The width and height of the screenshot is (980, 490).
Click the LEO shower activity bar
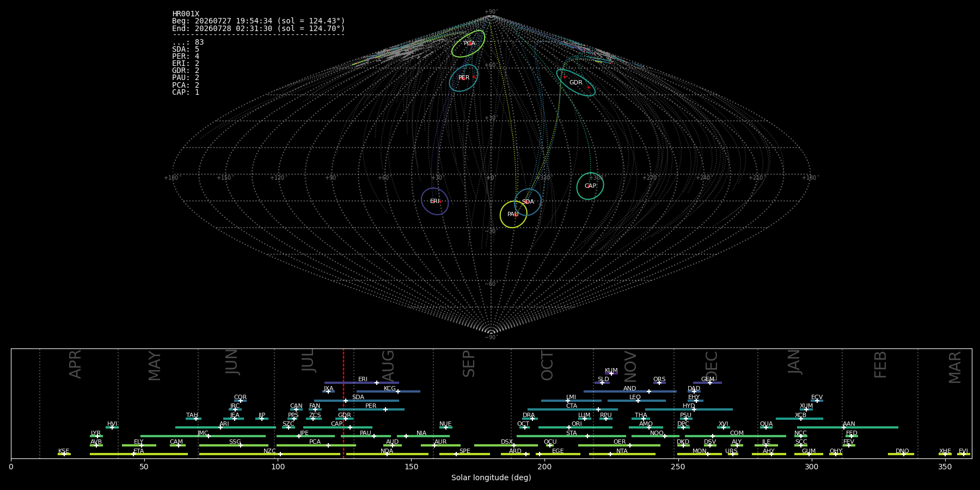[x=636, y=401]
